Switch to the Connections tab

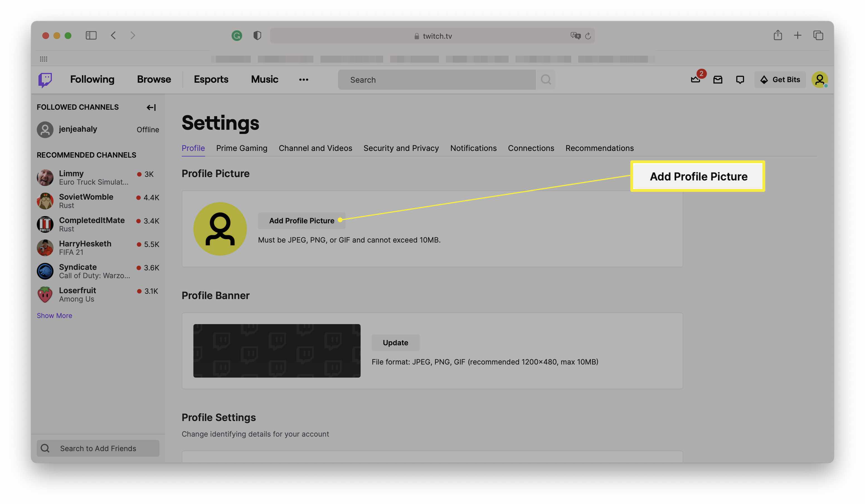[531, 148]
